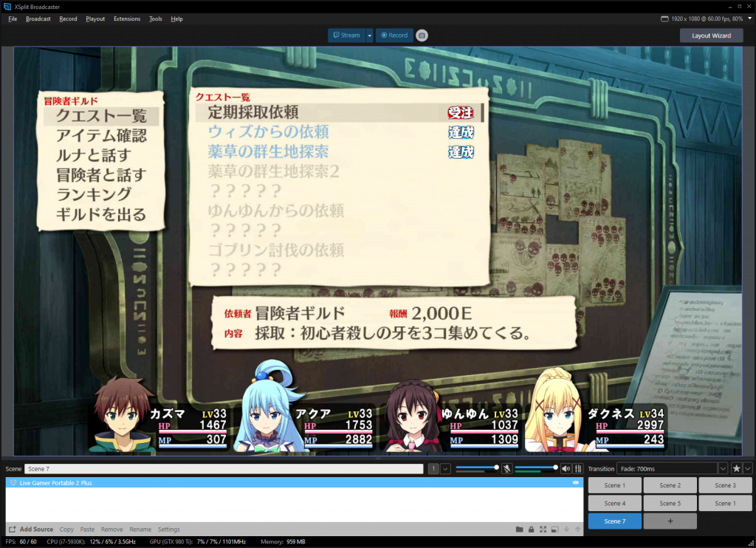Adjust the system audio volume slider

(536, 467)
